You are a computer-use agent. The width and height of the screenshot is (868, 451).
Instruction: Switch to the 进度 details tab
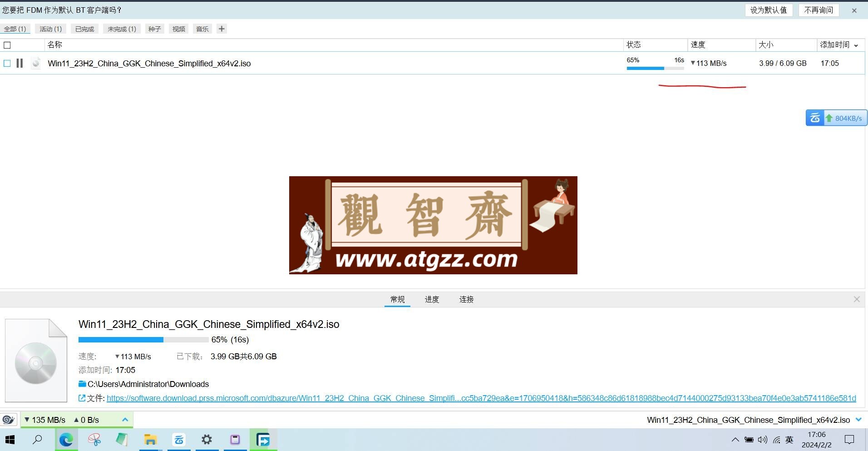tap(432, 299)
